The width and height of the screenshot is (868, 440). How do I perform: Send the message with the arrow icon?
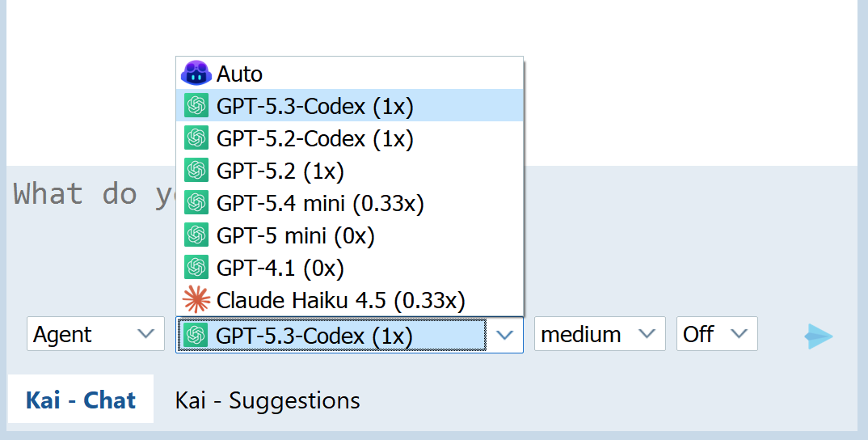pyautogui.click(x=819, y=336)
